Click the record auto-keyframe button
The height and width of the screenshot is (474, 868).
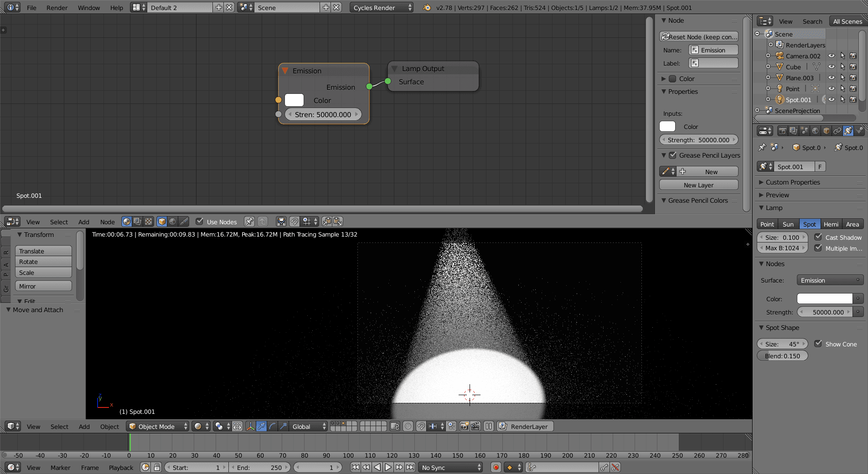[x=496, y=467]
